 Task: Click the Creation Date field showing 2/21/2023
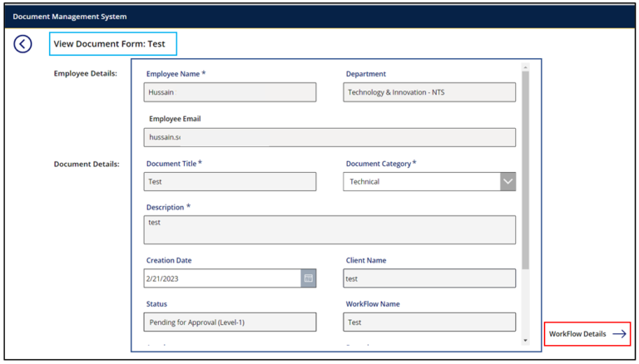click(x=222, y=278)
